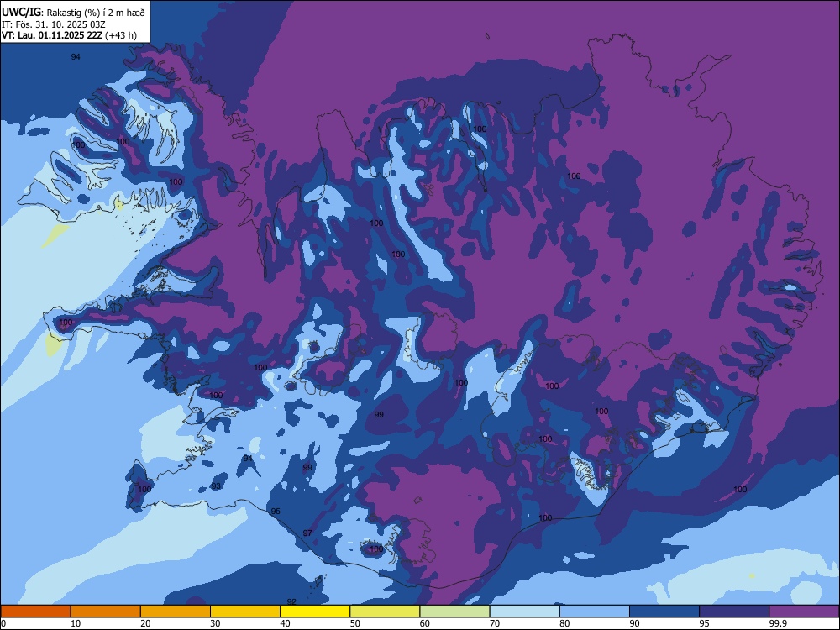Click the '90' legend tick label
The height and width of the screenshot is (630, 840).
point(634,623)
